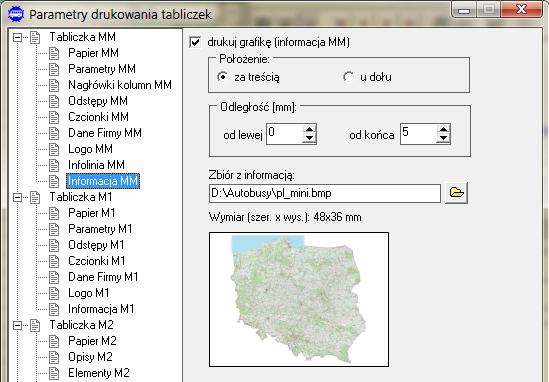Screen dimensions: 549x382
Task: Click the page icon next to Elementy M2
Action: (54, 373)
